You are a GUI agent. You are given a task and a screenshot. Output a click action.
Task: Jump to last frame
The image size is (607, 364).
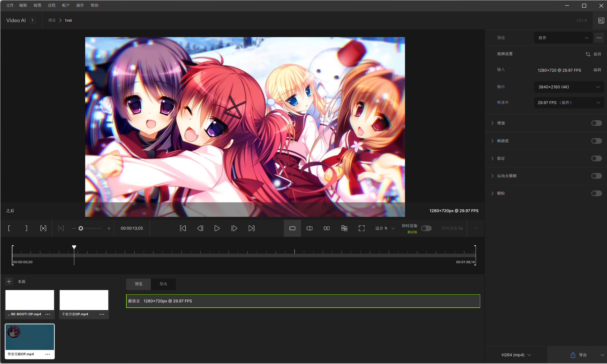click(x=251, y=228)
